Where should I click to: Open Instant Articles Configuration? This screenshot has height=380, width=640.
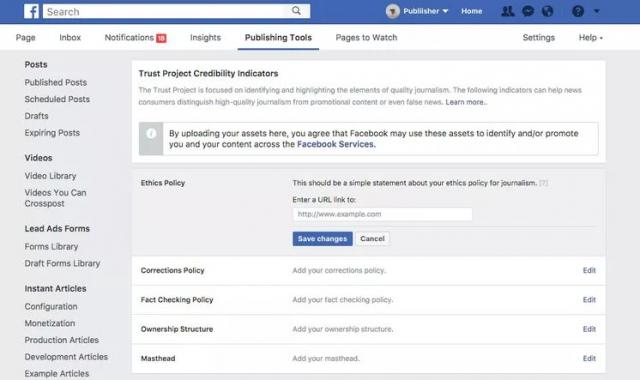coord(51,307)
